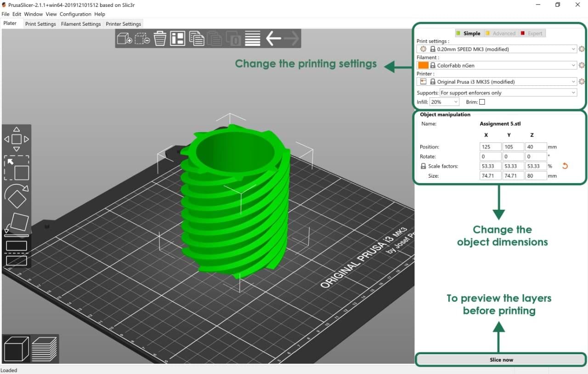
Task: Select the Move tool
Action: [x=17, y=139]
